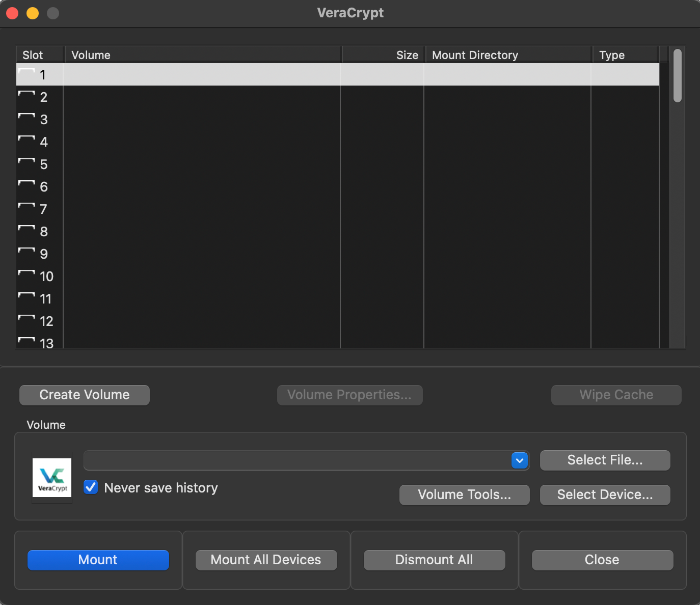Select slot number 10 text
The image size is (700, 605).
pos(46,277)
